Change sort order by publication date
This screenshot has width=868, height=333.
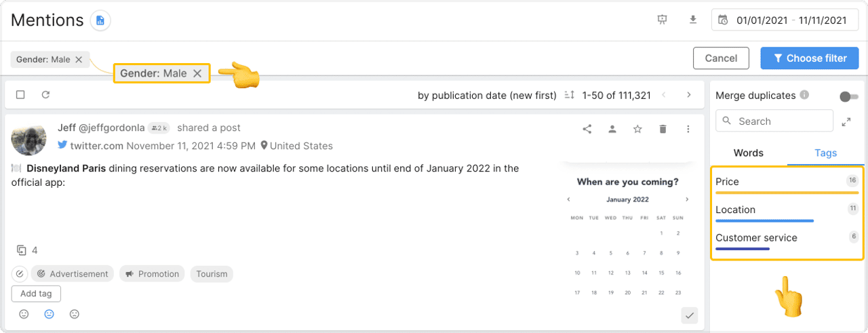(487, 95)
